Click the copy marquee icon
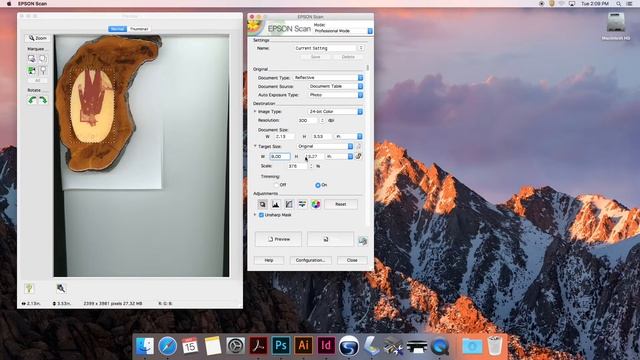640x360 pixels. [42, 59]
